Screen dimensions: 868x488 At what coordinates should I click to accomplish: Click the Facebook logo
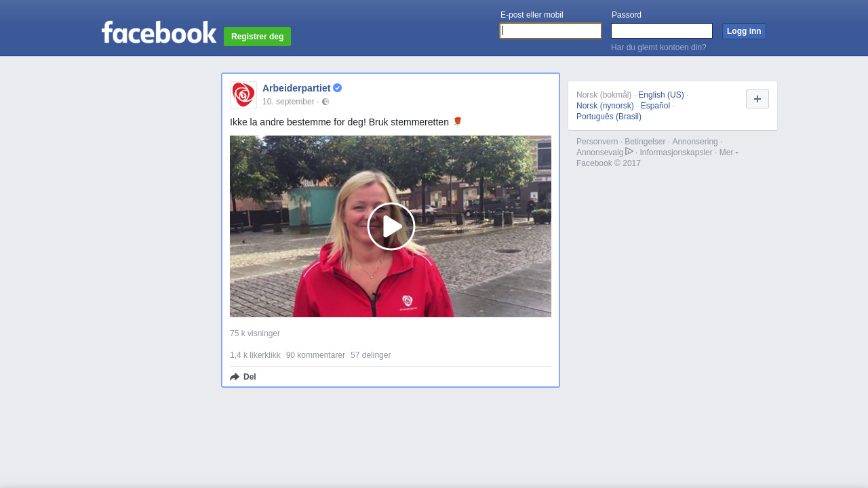[x=159, y=33]
